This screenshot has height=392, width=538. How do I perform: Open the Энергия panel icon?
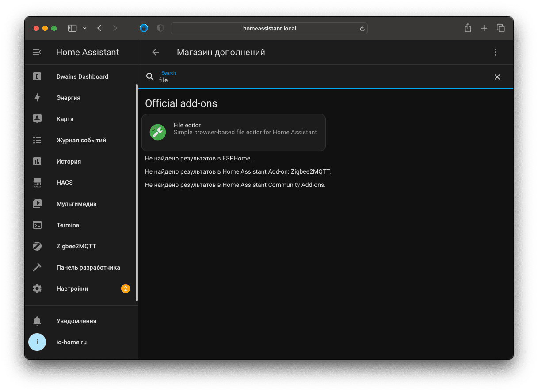point(37,98)
